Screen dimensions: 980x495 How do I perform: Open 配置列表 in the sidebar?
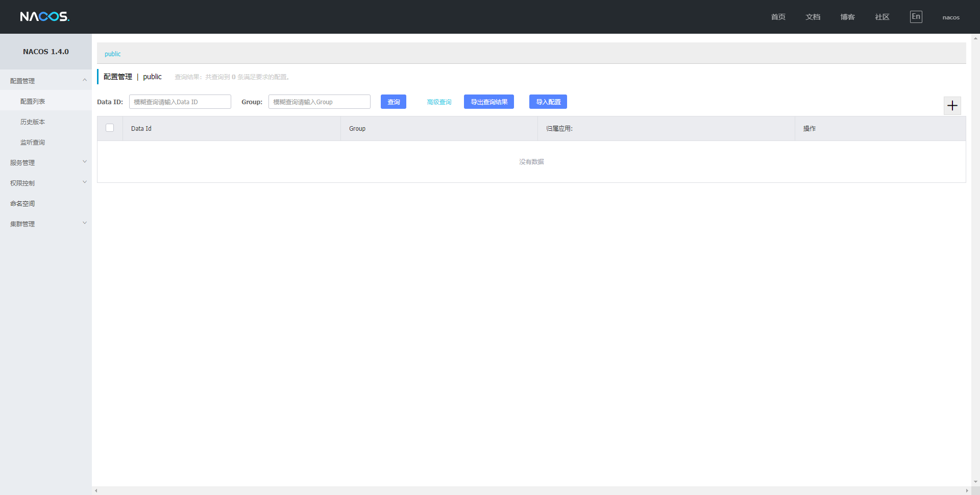click(x=32, y=101)
